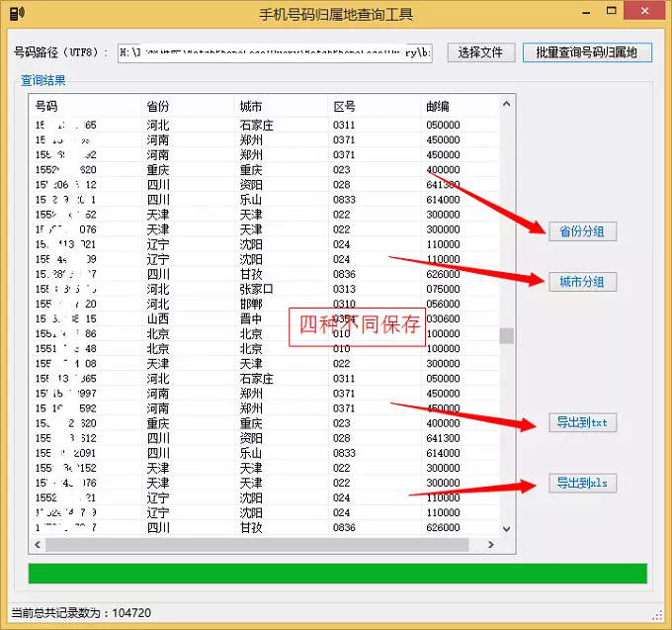Image resolution: width=672 pixels, height=630 pixels.
Task: Click the green progress bar
Action: tap(338, 574)
